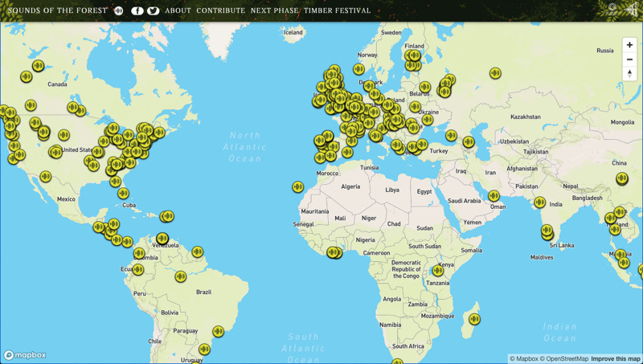Click the soundwave icon beside the site title
This screenshot has height=364, width=643.
pos(118,10)
